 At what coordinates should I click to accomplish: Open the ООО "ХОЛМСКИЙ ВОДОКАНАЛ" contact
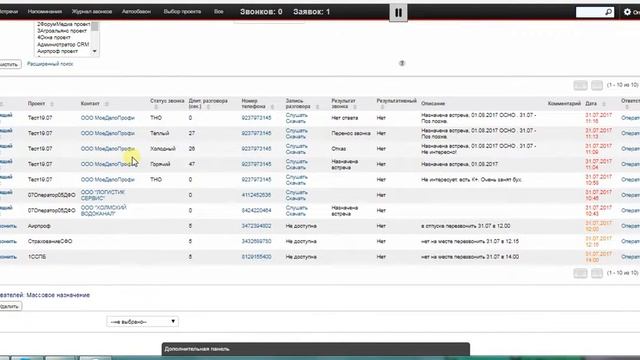click(x=104, y=211)
